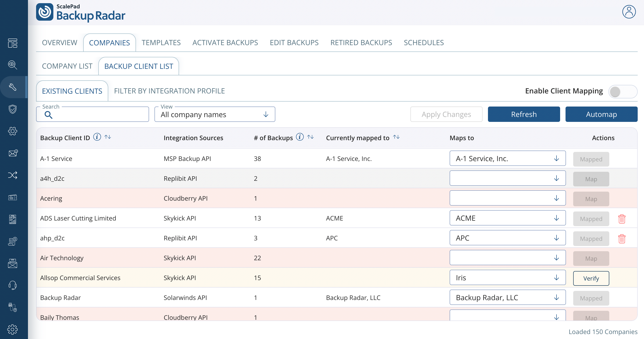The height and width of the screenshot is (339, 644).
Task: Select the Companies tab
Action: (x=110, y=43)
